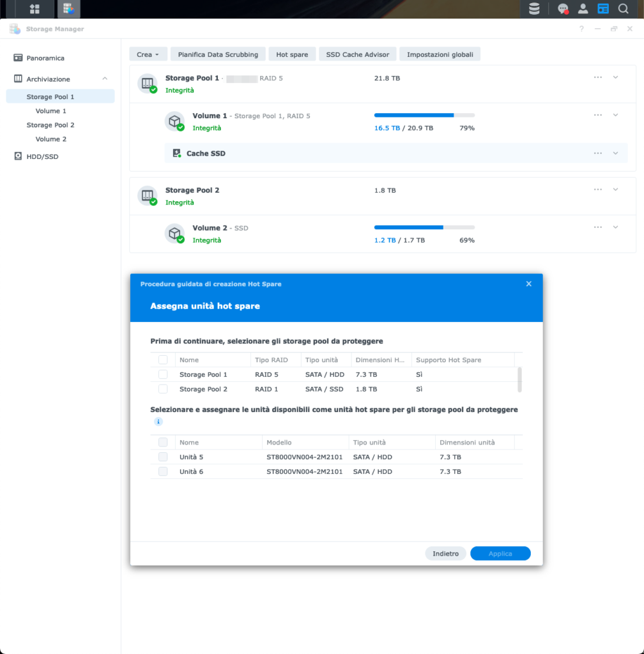Select HDD/SSD in the sidebar

point(42,156)
